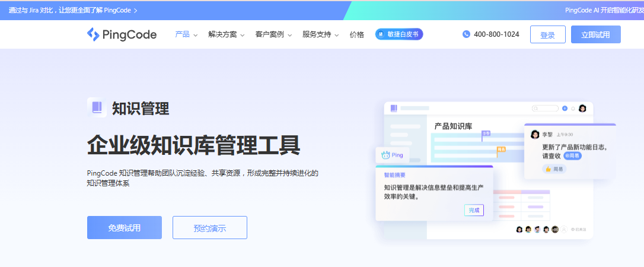This screenshot has width=644, height=267.
Task: Click 李黎's avatar in comment card
Action: (x=535, y=134)
